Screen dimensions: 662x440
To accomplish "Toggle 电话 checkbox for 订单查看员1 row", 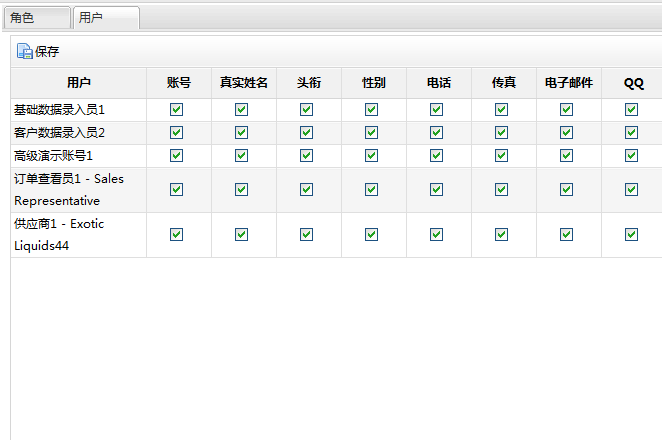I will tap(437, 190).
